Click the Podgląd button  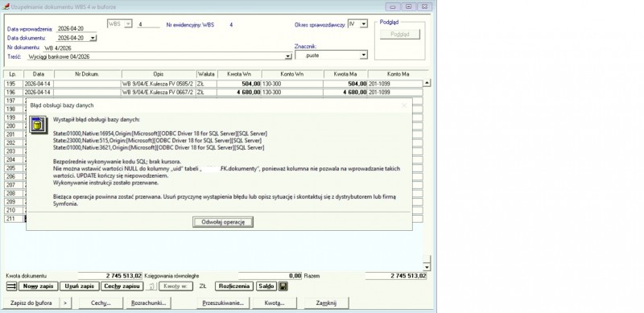coord(399,35)
